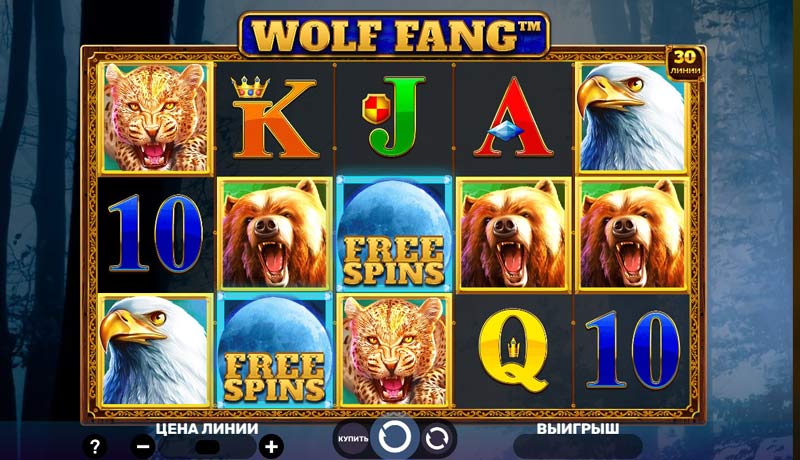This screenshot has width=800, height=460.
Task: Select the King symbol with crown
Action: point(274,118)
